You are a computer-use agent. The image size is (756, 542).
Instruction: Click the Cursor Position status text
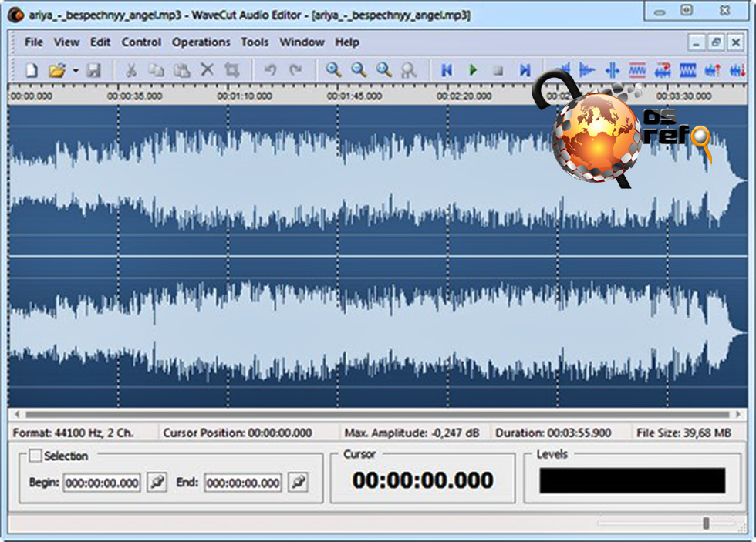[238, 433]
